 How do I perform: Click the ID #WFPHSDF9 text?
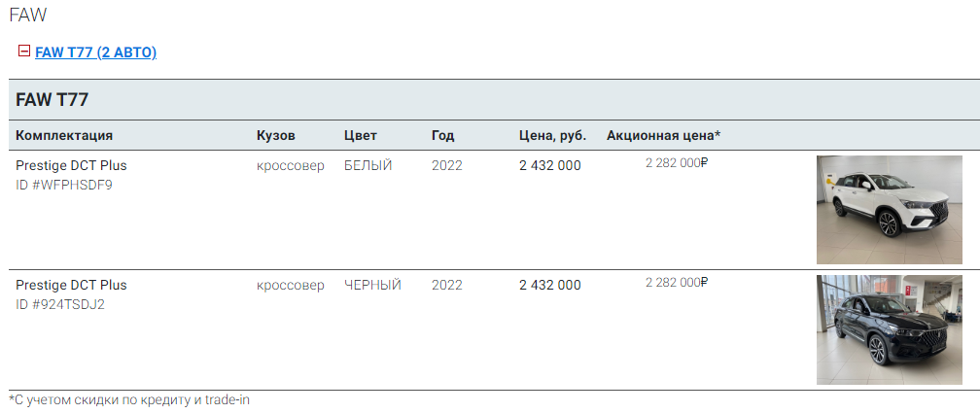[x=64, y=186]
